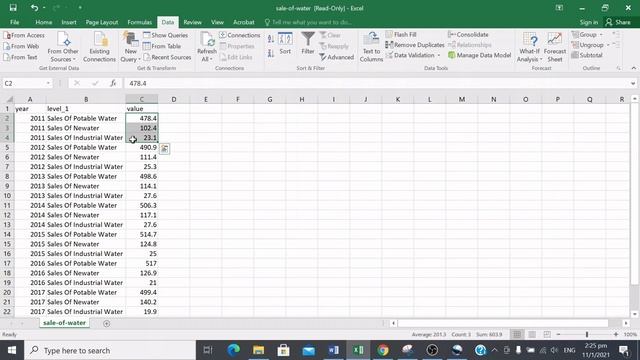Screen dimensions: 640x360
Task: Open Group dropdown in Outline
Action: pyautogui.click(x=601, y=35)
